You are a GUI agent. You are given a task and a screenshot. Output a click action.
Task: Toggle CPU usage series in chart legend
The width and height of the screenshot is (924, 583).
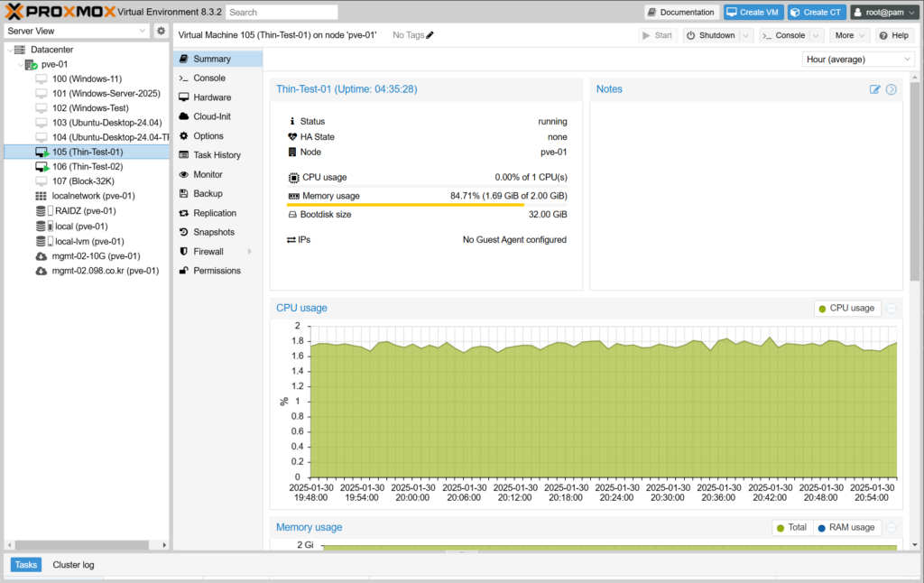[846, 309]
